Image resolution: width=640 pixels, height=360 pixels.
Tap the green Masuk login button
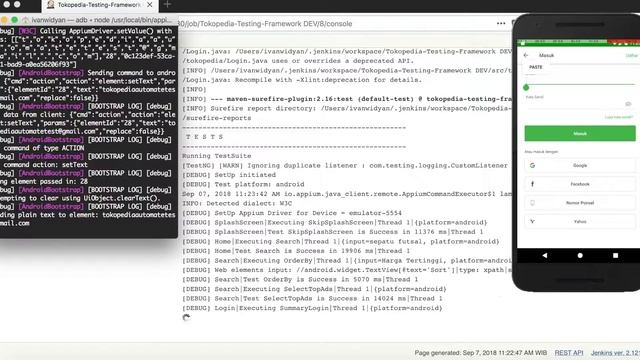point(580,133)
